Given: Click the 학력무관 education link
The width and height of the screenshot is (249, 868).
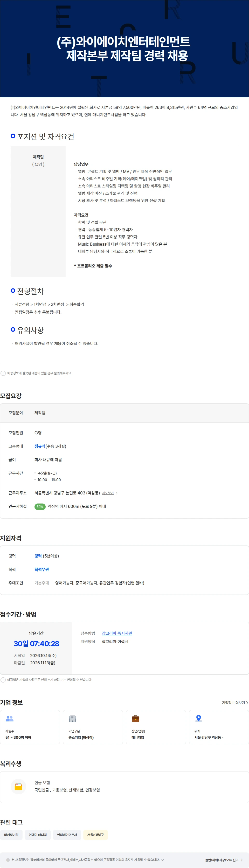Looking at the screenshot, I should click(42, 569).
